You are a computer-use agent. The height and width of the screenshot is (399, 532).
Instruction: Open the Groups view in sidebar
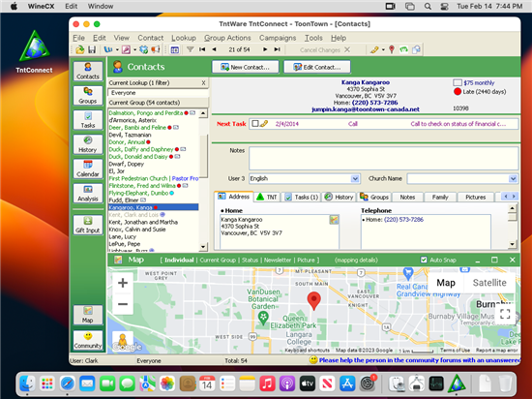(x=88, y=95)
